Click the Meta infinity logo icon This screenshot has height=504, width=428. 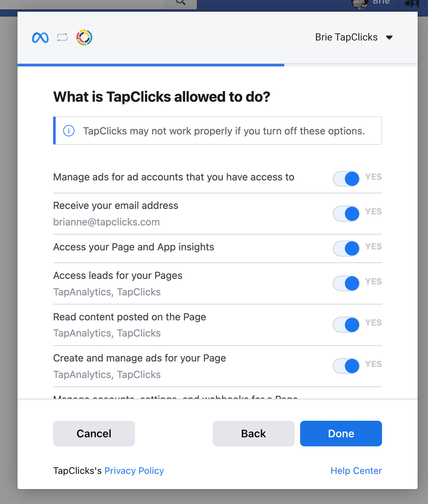[x=40, y=38]
